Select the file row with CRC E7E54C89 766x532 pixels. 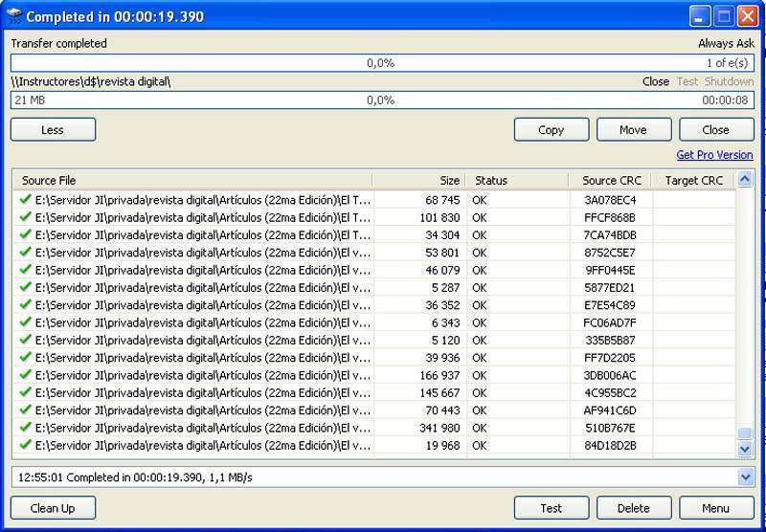click(374, 305)
